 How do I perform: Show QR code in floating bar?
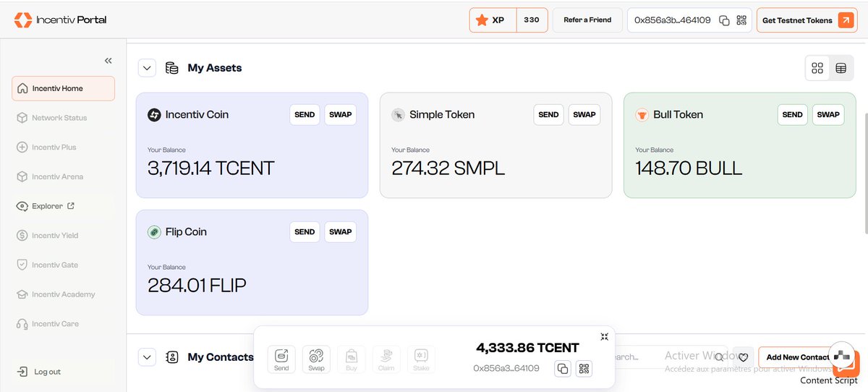click(x=584, y=369)
